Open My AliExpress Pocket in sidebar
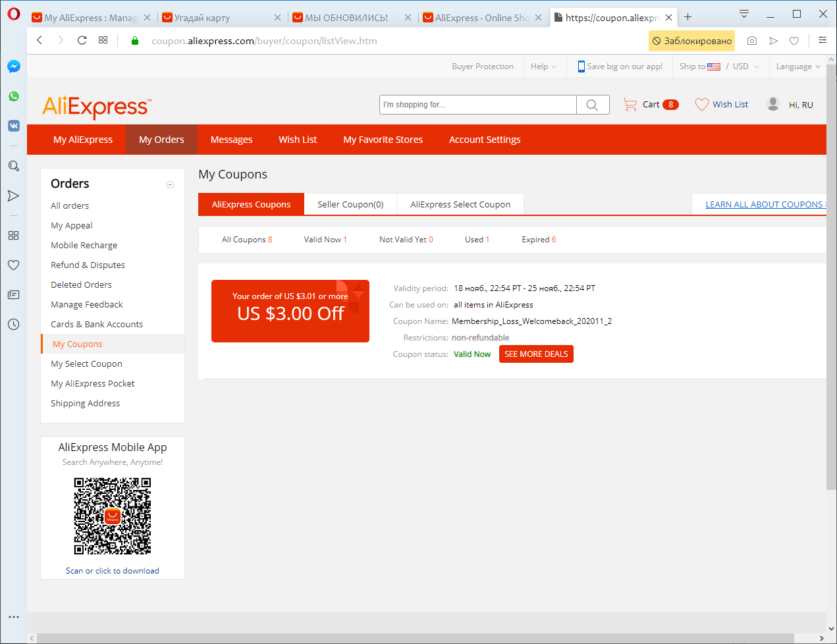The width and height of the screenshot is (837, 644). [93, 383]
